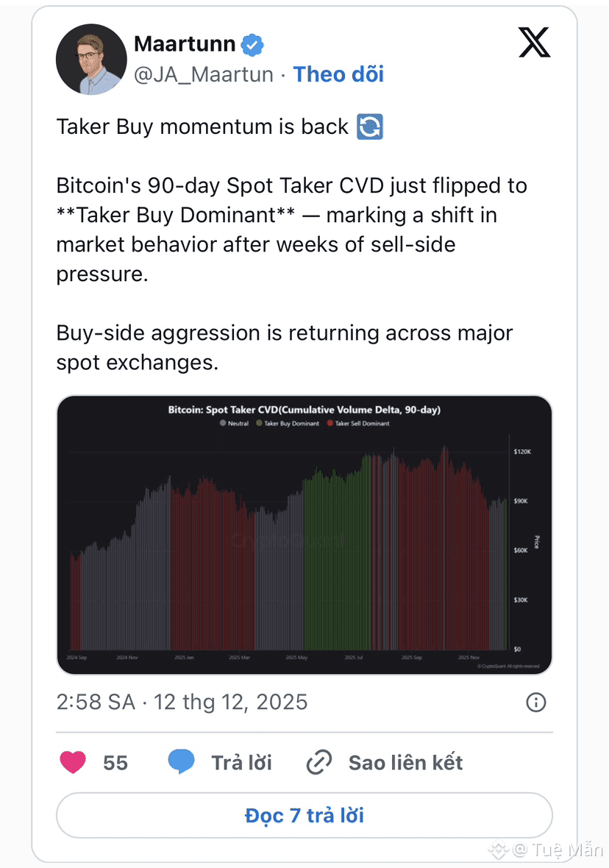Click the tweet timestamp '2:58 SA · 12 thg 12, 2025'
Image resolution: width=609 pixels, height=868 pixels.
(182, 702)
